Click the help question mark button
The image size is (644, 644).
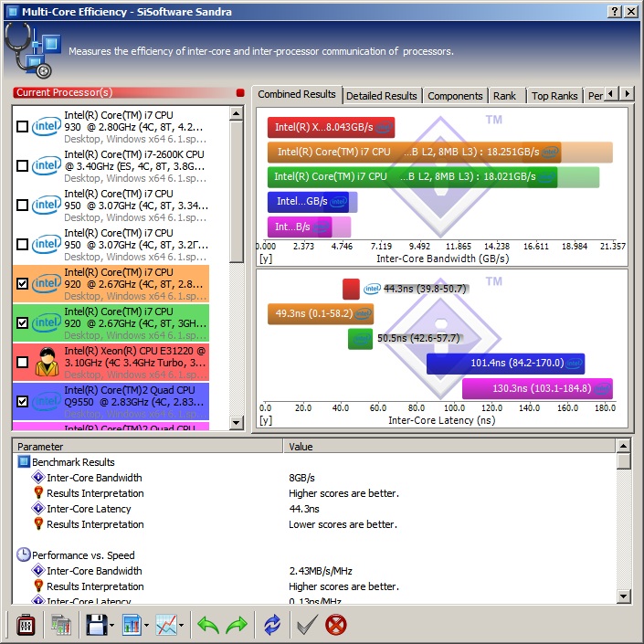click(614, 12)
